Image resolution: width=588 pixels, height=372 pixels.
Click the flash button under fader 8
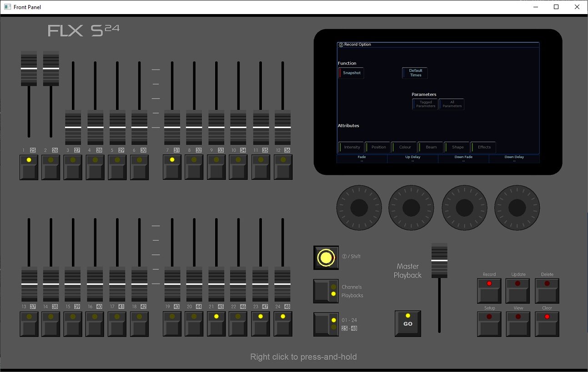click(194, 167)
